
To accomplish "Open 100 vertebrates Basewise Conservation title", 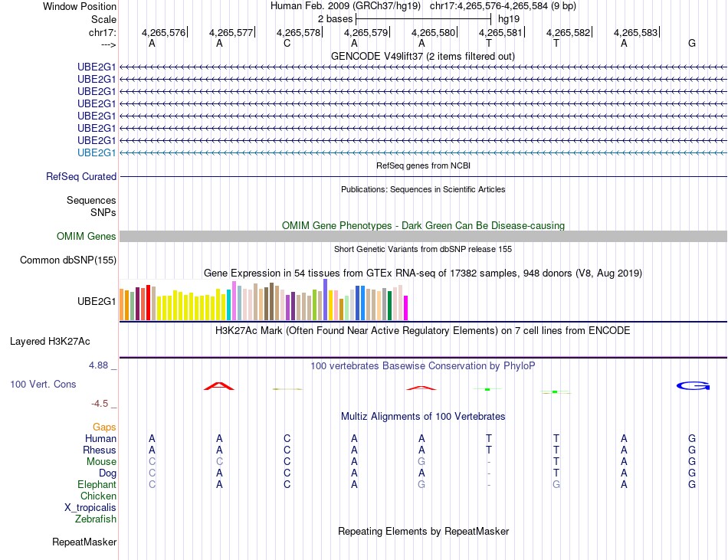I will coord(423,366).
